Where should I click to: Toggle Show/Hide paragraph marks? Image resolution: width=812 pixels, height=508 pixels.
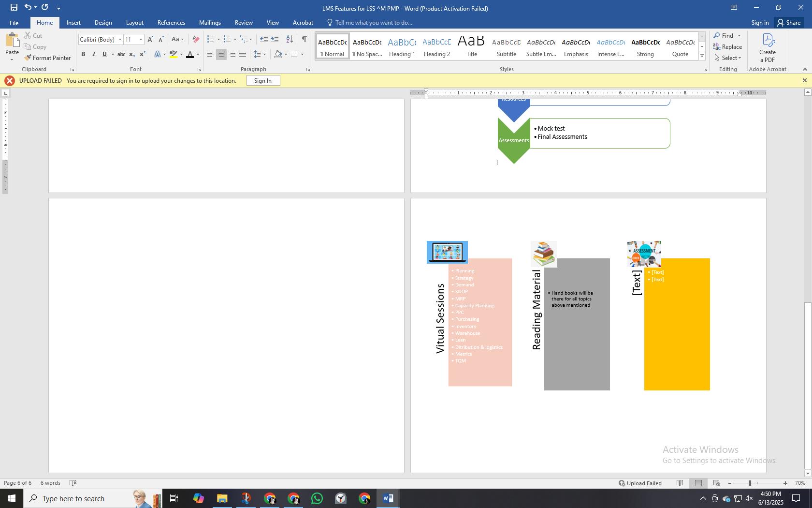click(304, 39)
